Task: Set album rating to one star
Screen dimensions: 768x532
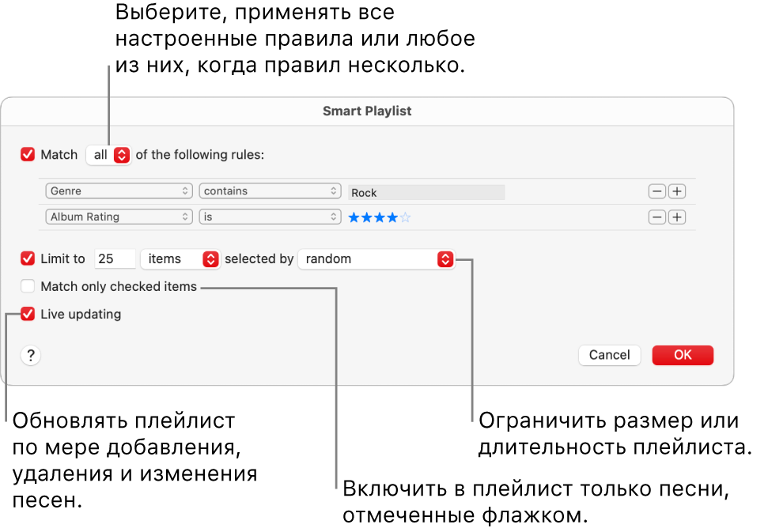Action: 354,217
